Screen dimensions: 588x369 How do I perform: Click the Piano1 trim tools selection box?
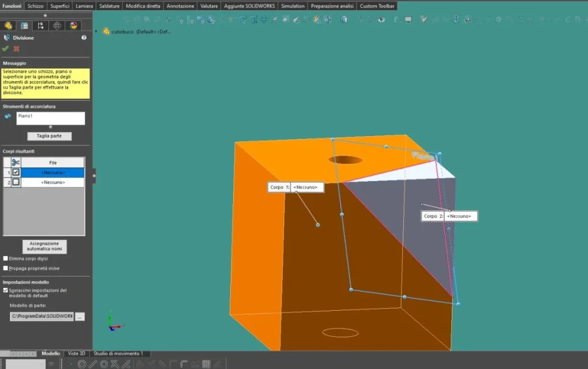(x=50, y=118)
